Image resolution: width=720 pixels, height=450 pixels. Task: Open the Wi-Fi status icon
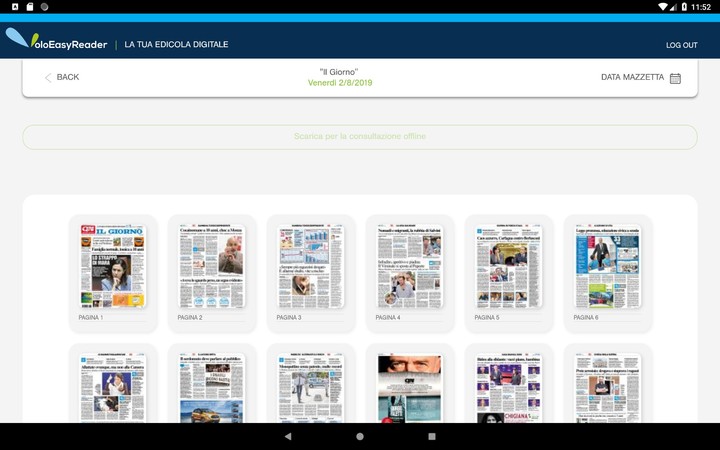[662, 7]
